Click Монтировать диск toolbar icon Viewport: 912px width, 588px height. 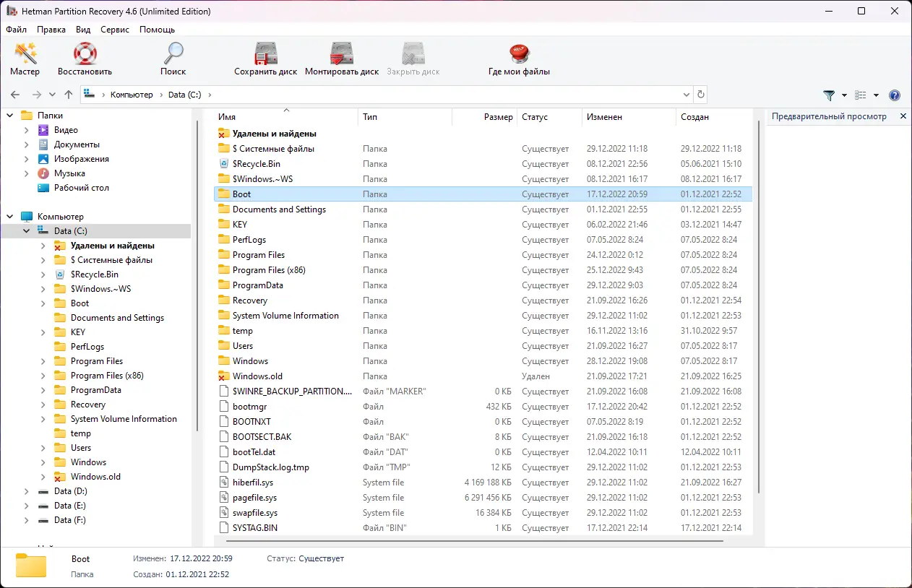point(342,59)
